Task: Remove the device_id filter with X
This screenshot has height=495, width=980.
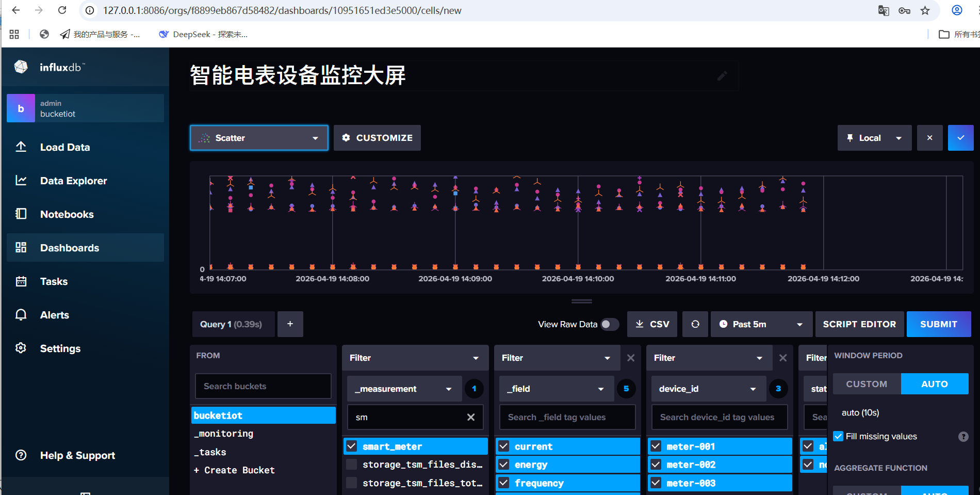Action: tap(783, 358)
